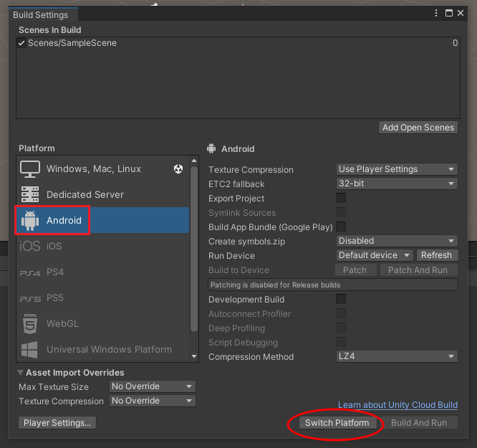Image resolution: width=477 pixels, height=448 pixels.
Task: Select the Universal Windows Platform row
Action: pyautogui.click(x=103, y=349)
